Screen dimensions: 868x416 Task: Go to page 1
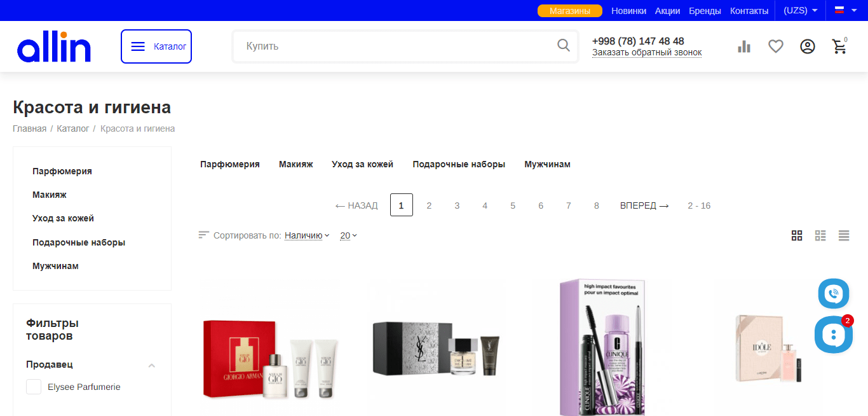click(402, 205)
